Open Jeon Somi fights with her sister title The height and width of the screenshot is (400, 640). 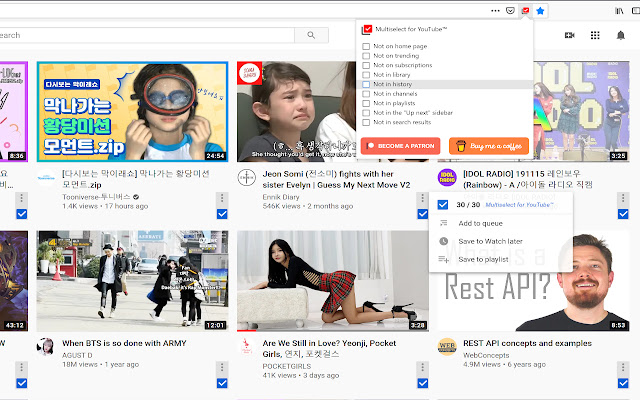coord(336,179)
